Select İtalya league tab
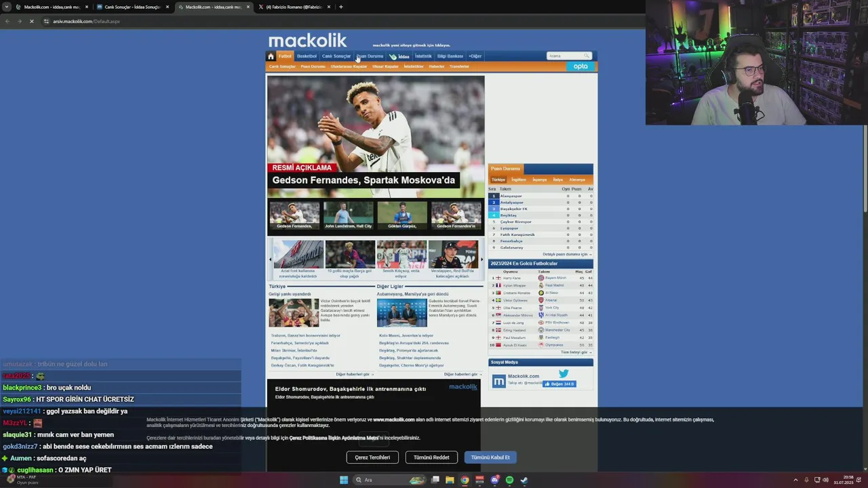 557,180
